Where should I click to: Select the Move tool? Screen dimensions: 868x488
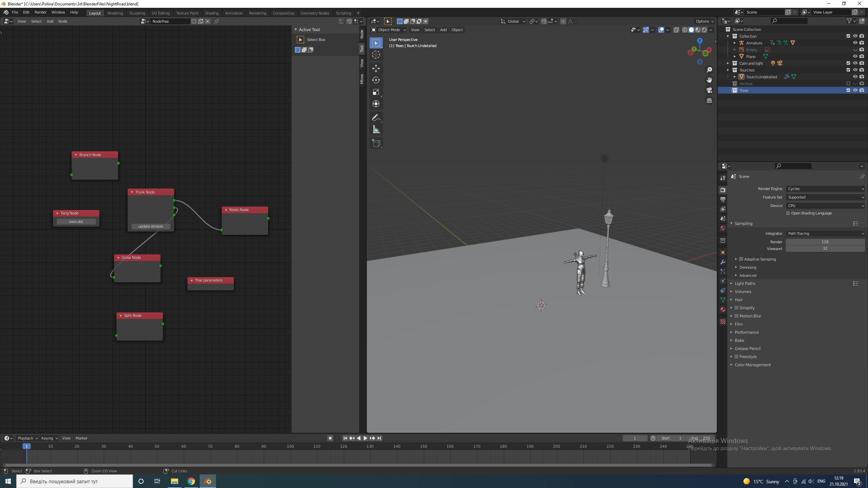pyautogui.click(x=376, y=68)
